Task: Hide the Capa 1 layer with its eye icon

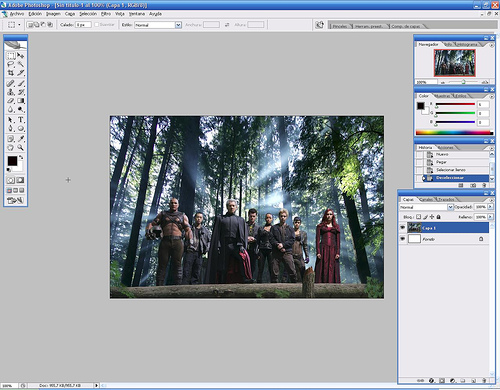Action: pyautogui.click(x=403, y=228)
